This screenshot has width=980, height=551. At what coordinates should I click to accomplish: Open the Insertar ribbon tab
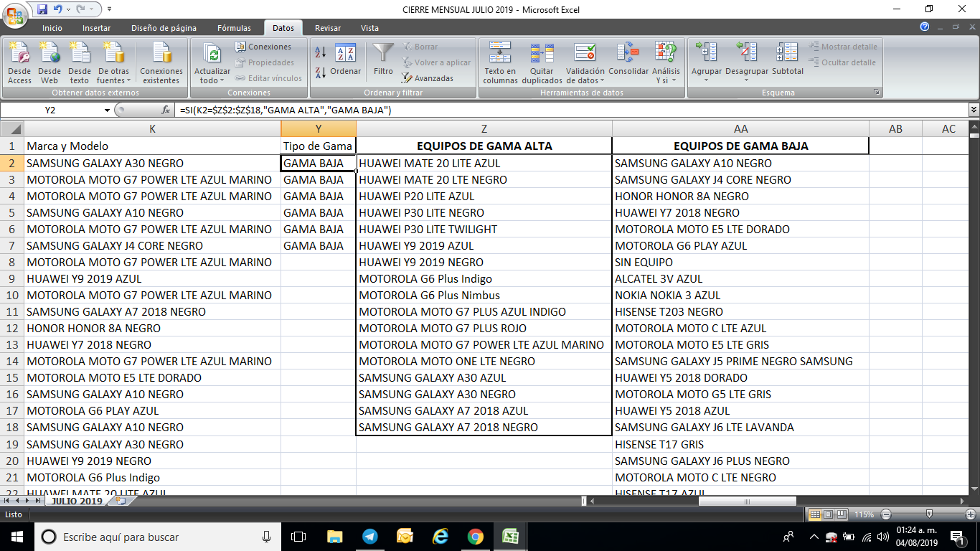pyautogui.click(x=96, y=28)
